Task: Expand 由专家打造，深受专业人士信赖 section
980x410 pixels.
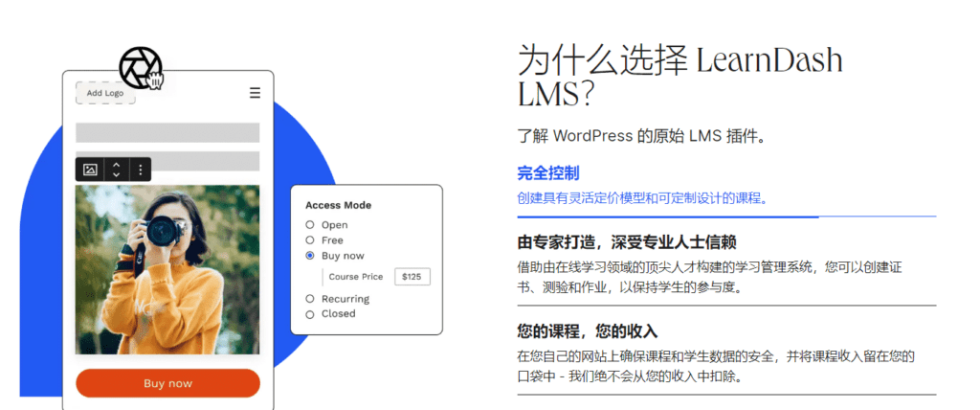Action: [627, 241]
